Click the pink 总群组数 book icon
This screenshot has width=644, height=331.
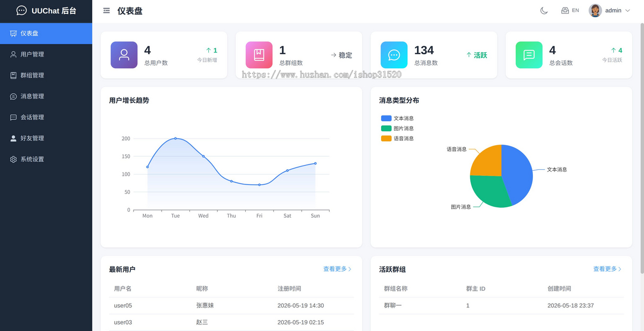pyautogui.click(x=259, y=55)
